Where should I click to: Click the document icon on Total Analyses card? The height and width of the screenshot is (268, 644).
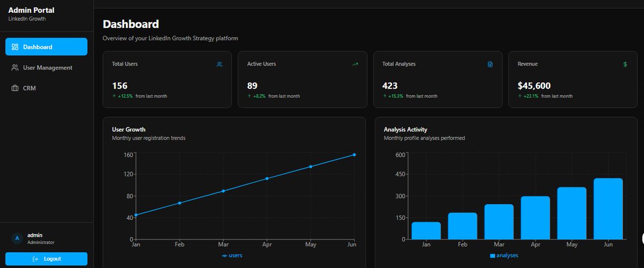pyautogui.click(x=490, y=64)
